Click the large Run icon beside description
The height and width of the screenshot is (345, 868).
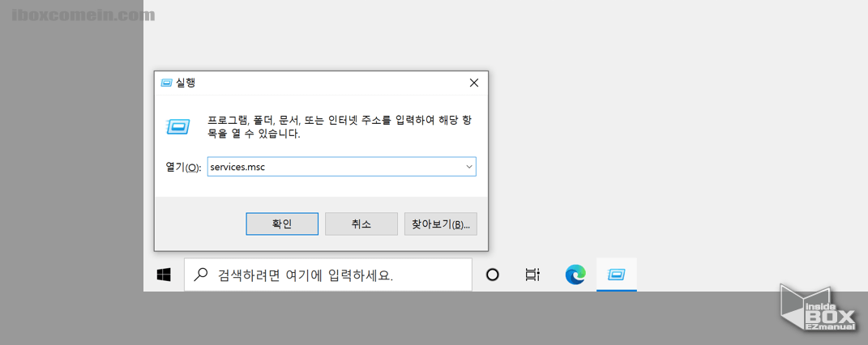click(x=179, y=126)
